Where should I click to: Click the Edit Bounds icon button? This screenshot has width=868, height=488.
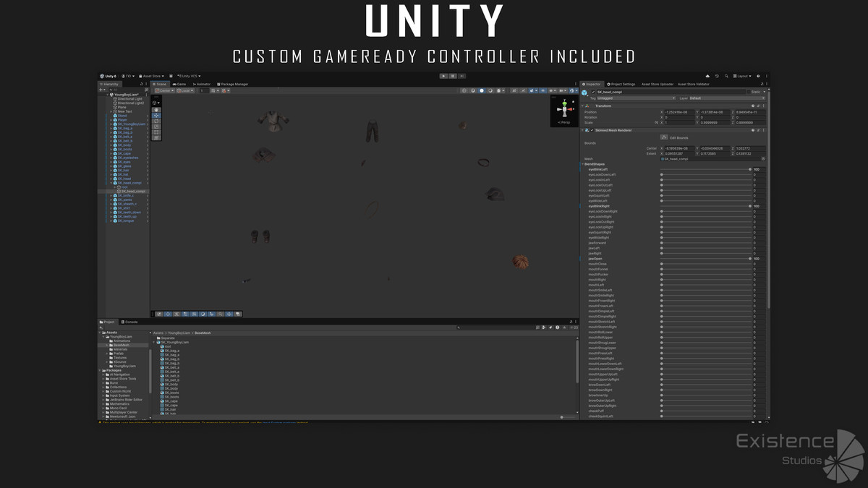(664, 137)
